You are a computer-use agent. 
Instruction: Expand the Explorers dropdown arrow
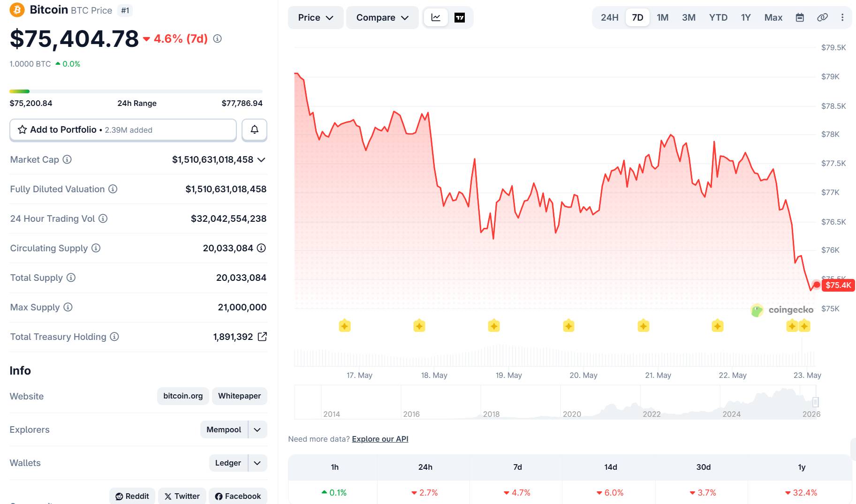[x=257, y=429]
